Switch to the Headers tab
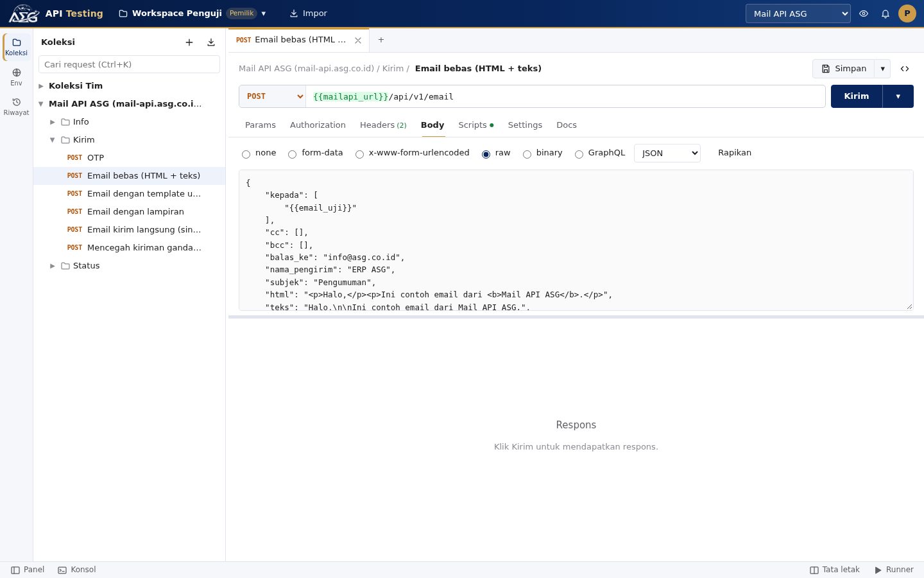924x578 pixels. [x=383, y=125]
